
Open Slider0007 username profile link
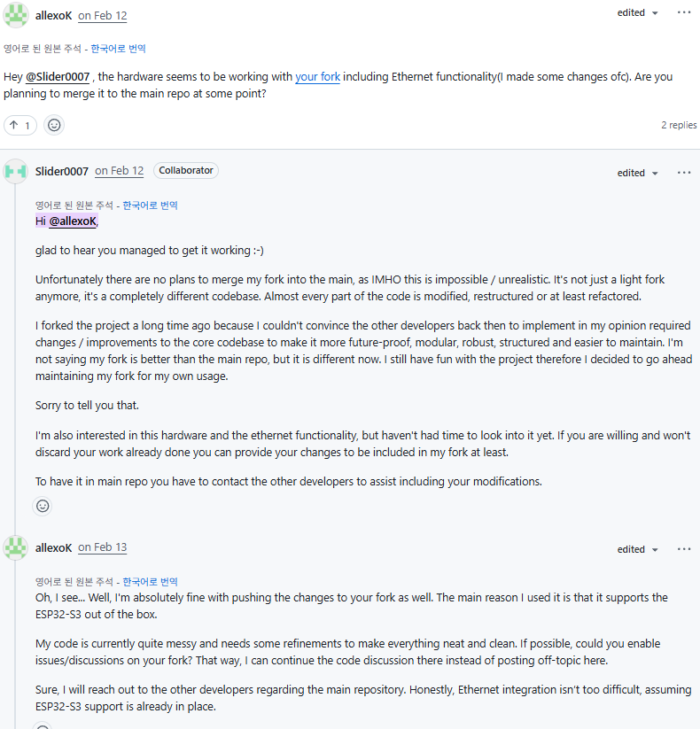pyautogui.click(x=61, y=171)
